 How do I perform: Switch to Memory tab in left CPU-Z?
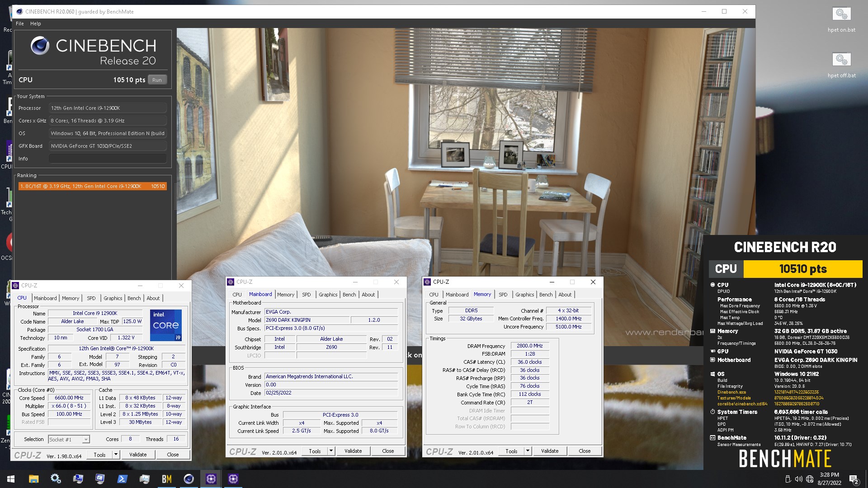tap(71, 298)
